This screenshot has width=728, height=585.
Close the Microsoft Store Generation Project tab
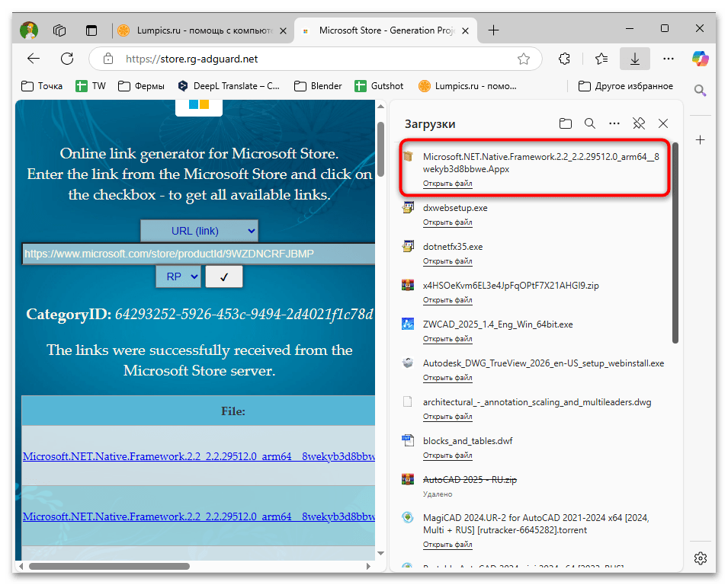point(465,30)
